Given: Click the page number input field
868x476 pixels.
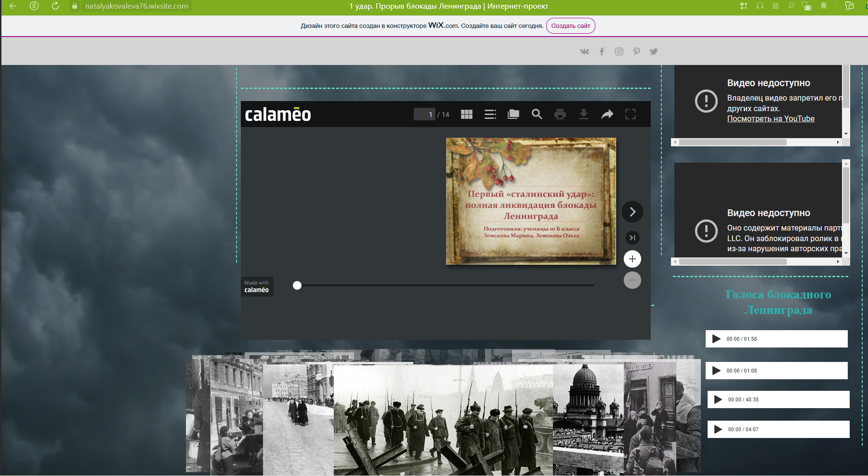Looking at the screenshot, I should 424,115.
